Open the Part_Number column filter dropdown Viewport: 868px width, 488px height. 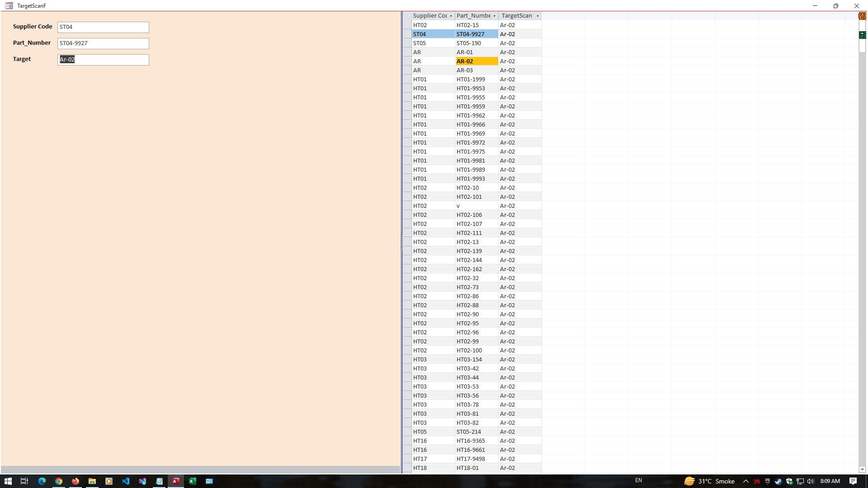point(494,15)
